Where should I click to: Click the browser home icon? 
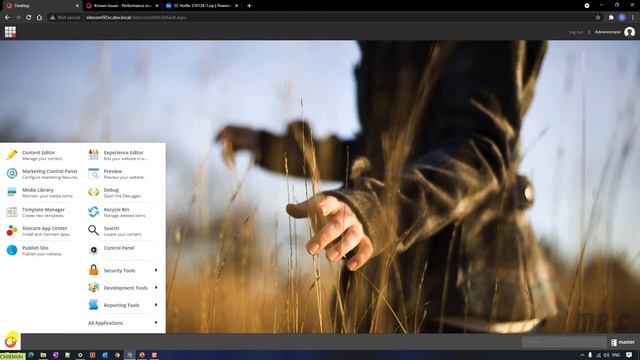click(39, 18)
